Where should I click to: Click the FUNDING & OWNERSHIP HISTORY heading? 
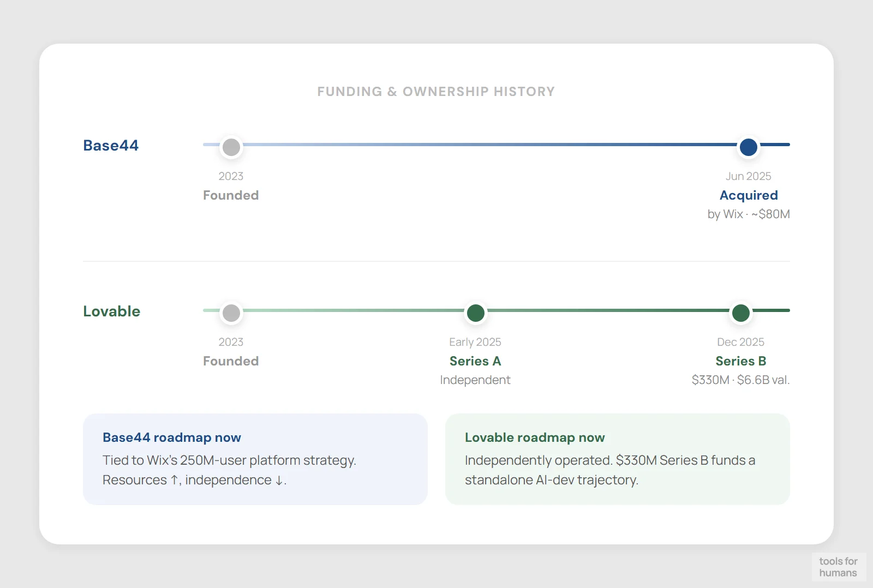pos(436,91)
